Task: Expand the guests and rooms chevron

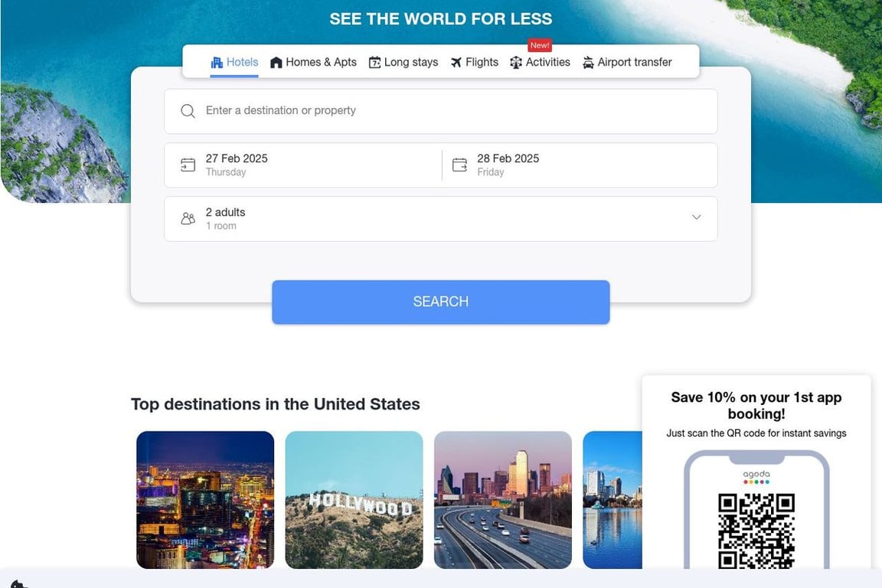Action: point(697,217)
